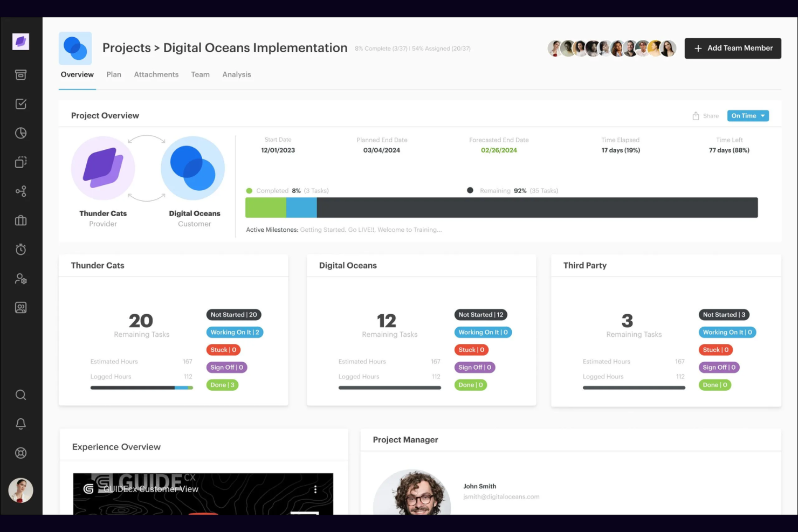Open the Analysis tab
This screenshot has height=532, width=798.
pyautogui.click(x=236, y=74)
